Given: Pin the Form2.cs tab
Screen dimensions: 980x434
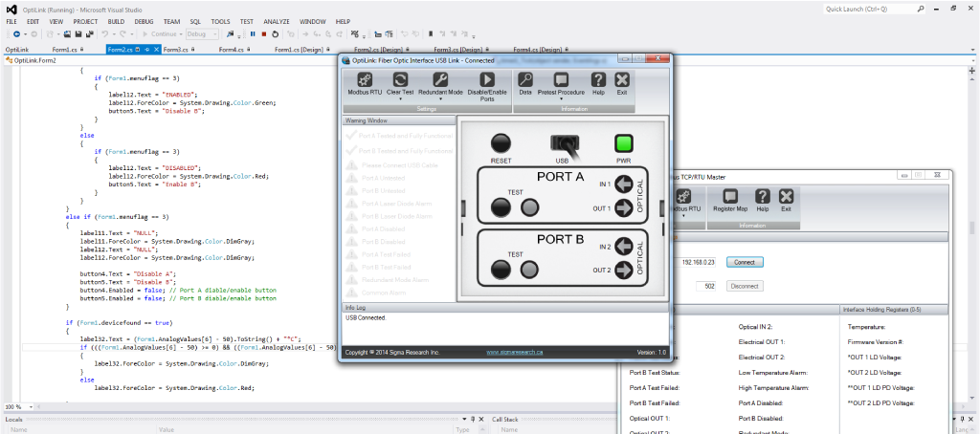Looking at the screenshot, I should click(x=146, y=50).
